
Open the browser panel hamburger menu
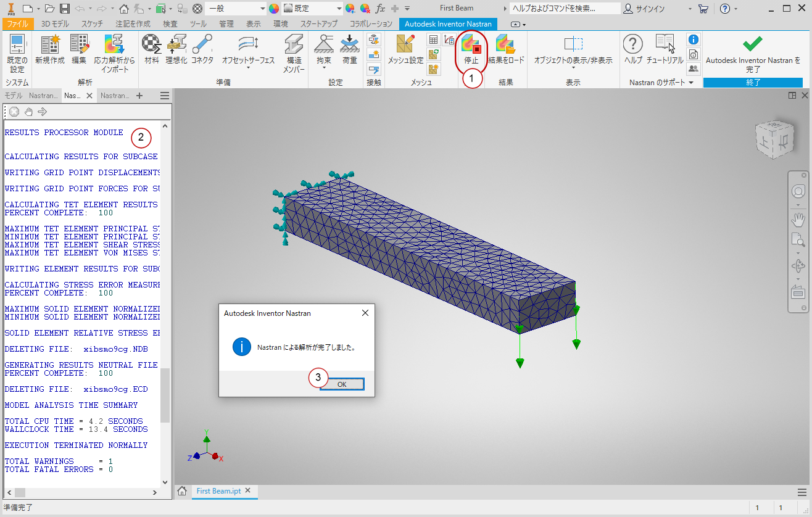coord(165,96)
